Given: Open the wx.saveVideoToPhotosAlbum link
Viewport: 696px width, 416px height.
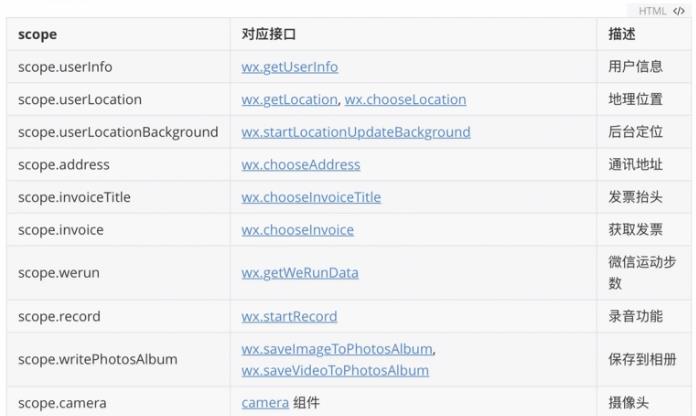Looking at the screenshot, I should (x=335, y=370).
